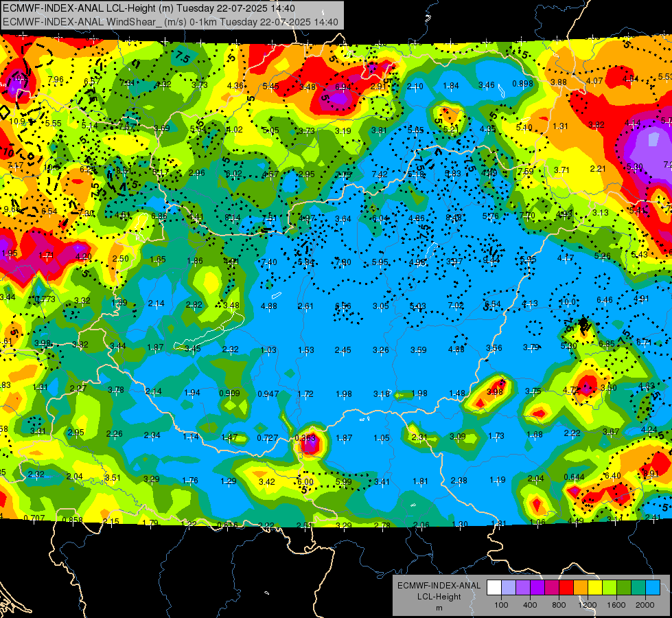Select the yellow legend swatch

click(595, 588)
